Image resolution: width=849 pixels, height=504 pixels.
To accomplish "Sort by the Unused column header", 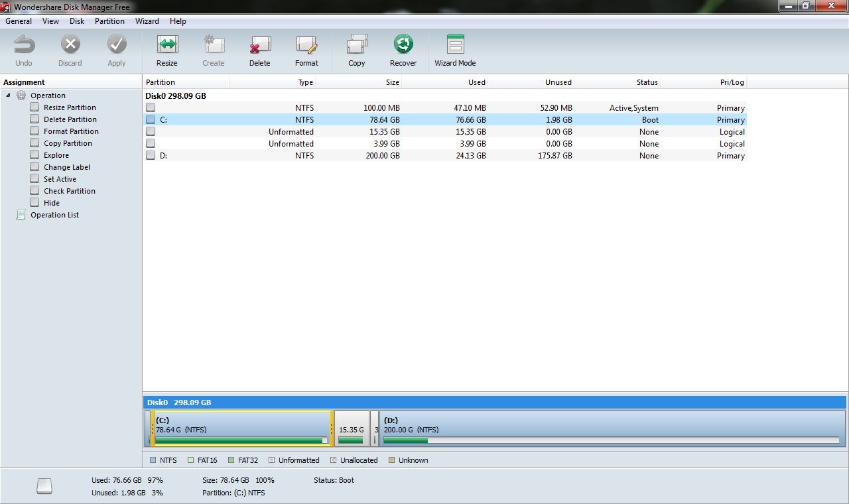I will [x=531, y=82].
